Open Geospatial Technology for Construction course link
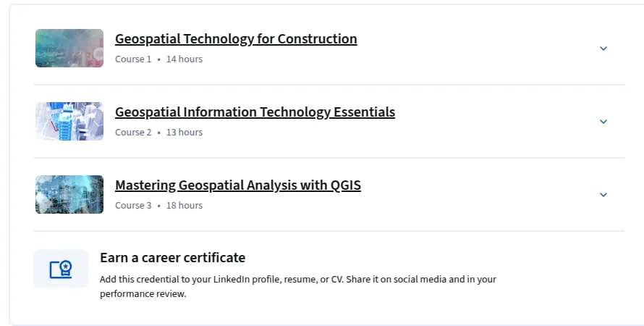Screen dimensions: 644x326 (x=236, y=38)
